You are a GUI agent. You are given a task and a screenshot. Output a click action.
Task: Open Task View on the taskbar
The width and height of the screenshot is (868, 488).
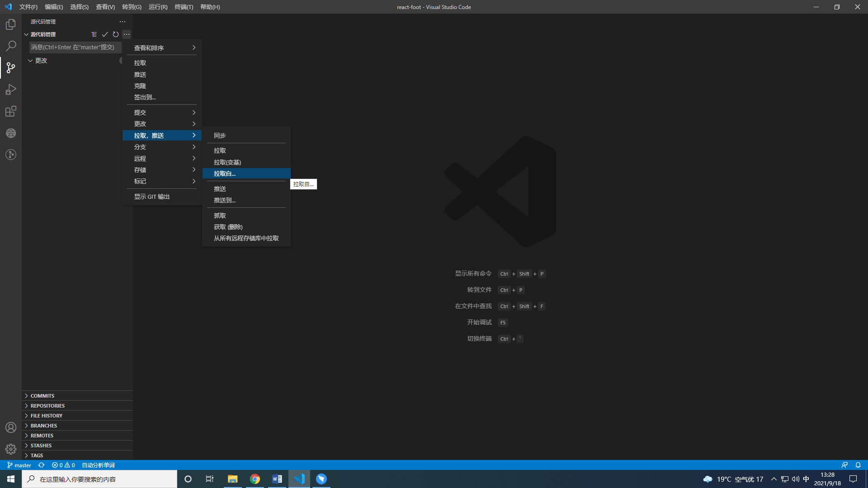pos(210,479)
